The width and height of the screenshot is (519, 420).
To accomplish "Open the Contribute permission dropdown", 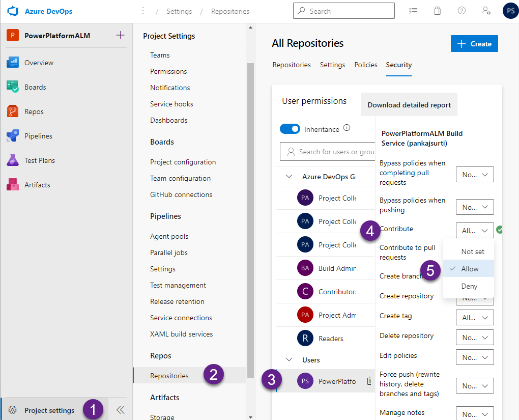I will click(474, 230).
